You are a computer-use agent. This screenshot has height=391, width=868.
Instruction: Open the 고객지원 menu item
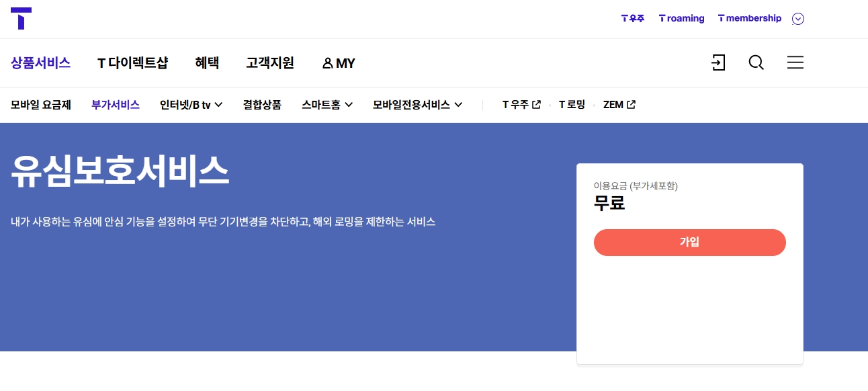click(270, 63)
